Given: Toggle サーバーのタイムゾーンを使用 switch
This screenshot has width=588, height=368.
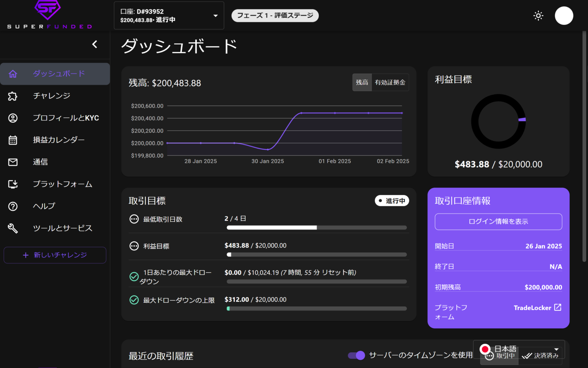Looking at the screenshot, I should pyautogui.click(x=356, y=355).
